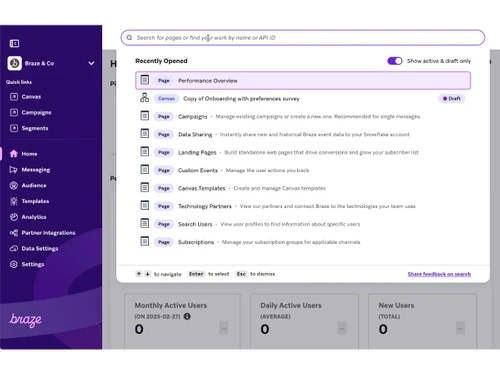Viewport: 500px width, 375px height.
Task: Click the Campaigns quick link icon
Action: pyautogui.click(x=14, y=112)
